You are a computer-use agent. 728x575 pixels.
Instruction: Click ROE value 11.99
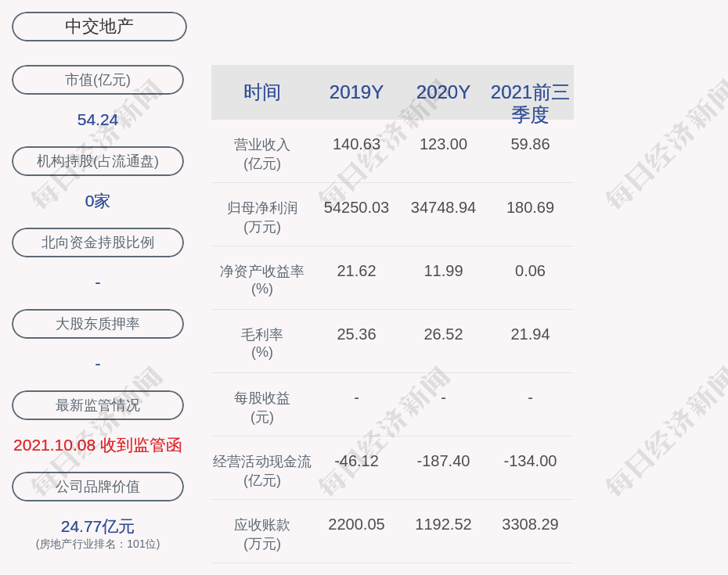[443, 271]
